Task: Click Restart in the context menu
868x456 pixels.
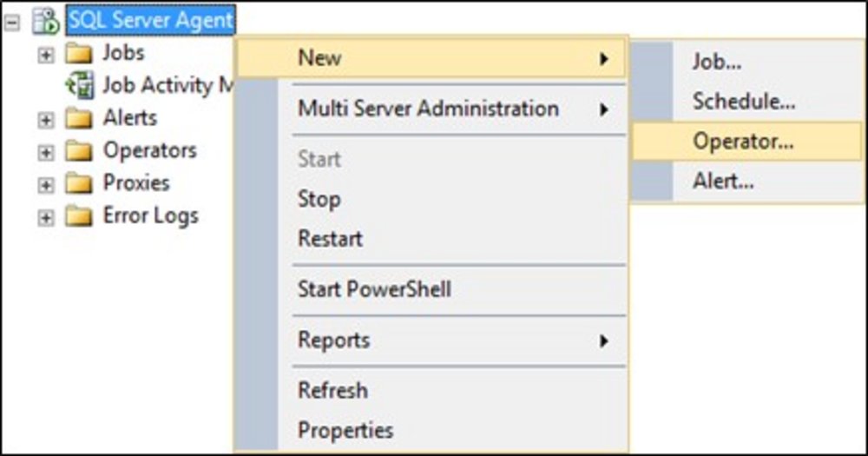Action: click(330, 239)
